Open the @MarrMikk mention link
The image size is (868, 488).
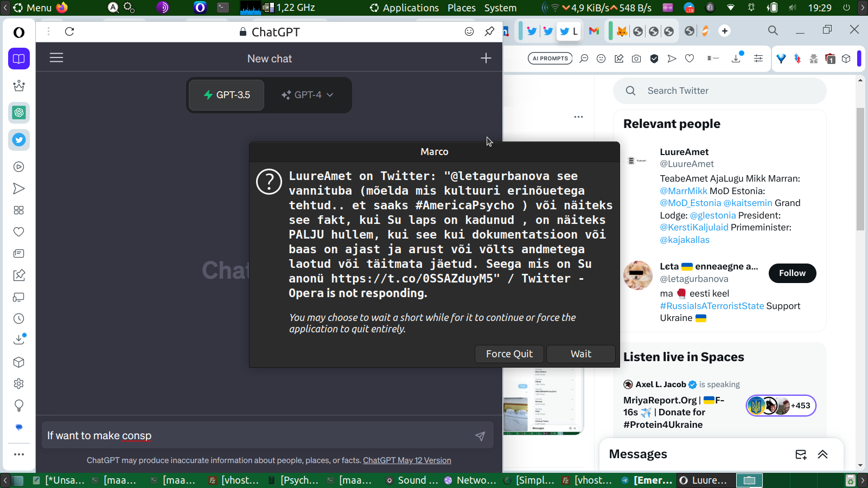pos(684,191)
